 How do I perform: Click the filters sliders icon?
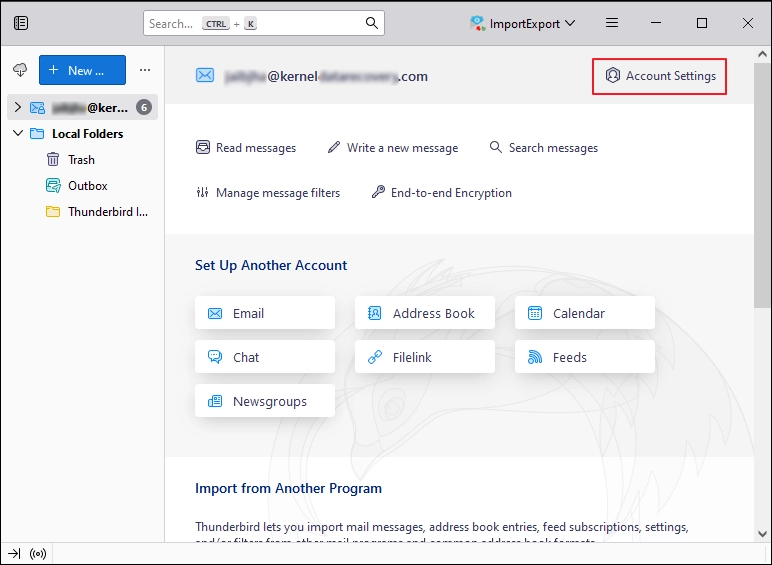tap(202, 192)
